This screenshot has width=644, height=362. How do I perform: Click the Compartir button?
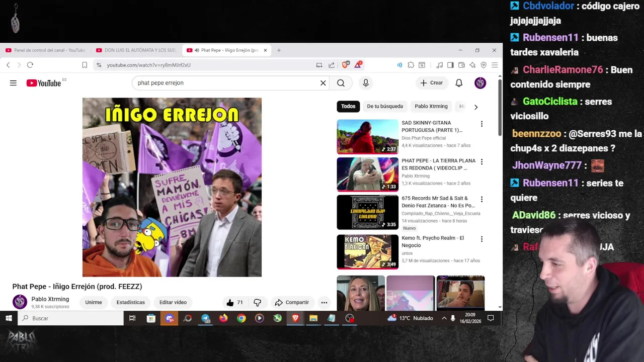point(292,302)
